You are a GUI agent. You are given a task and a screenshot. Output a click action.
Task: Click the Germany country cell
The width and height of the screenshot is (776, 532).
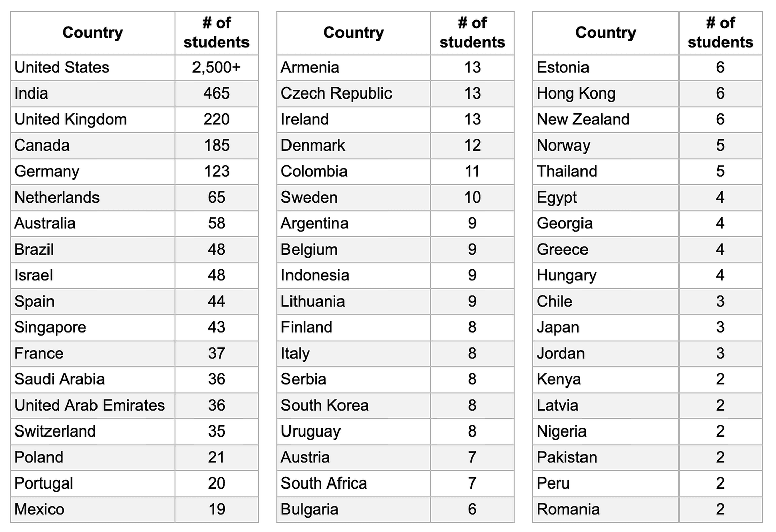coord(93,172)
